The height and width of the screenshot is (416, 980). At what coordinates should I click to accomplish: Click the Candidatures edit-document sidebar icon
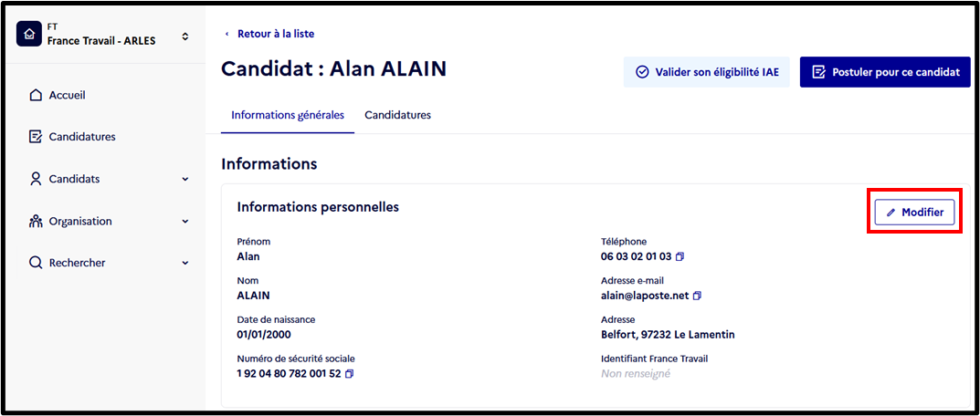pyautogui.click(x=36, y=137)
